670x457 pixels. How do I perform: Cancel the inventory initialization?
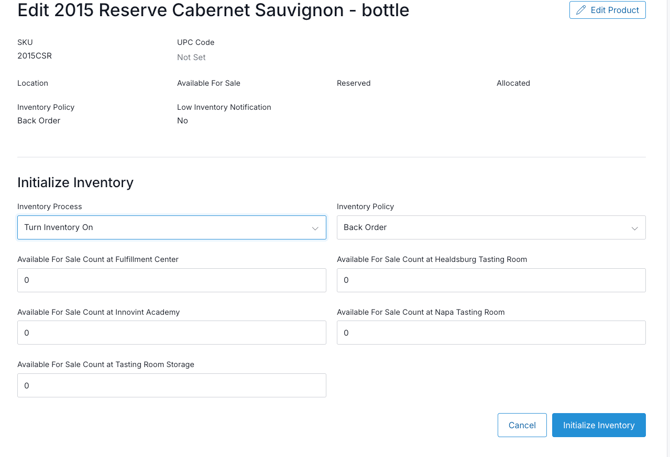pos(522,425)
